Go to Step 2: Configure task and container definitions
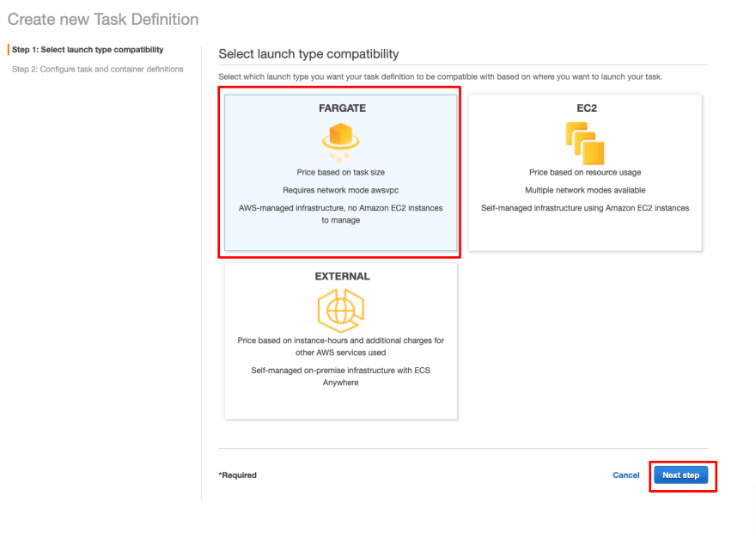This screenshot has width=756, height=546. pyautogui.click(x=97, y=69)
